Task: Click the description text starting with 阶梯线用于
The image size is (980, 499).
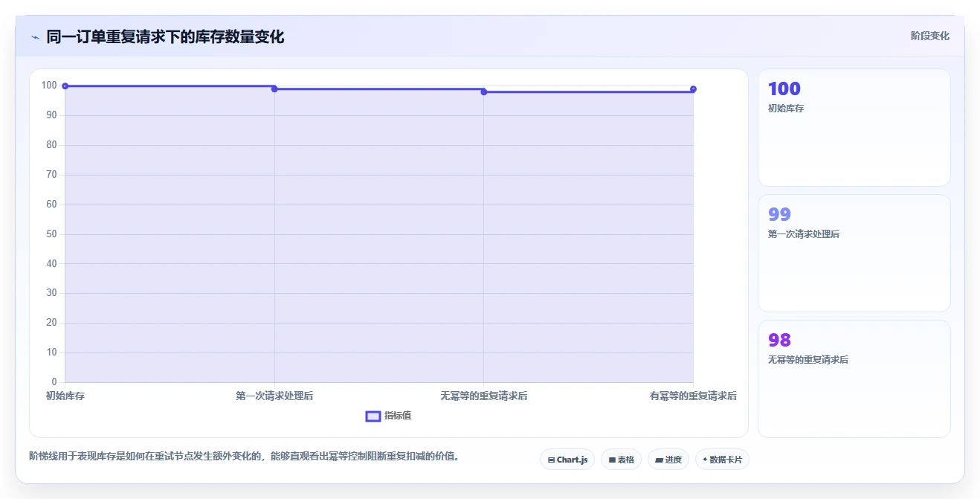Action: [x=244, y=456]
